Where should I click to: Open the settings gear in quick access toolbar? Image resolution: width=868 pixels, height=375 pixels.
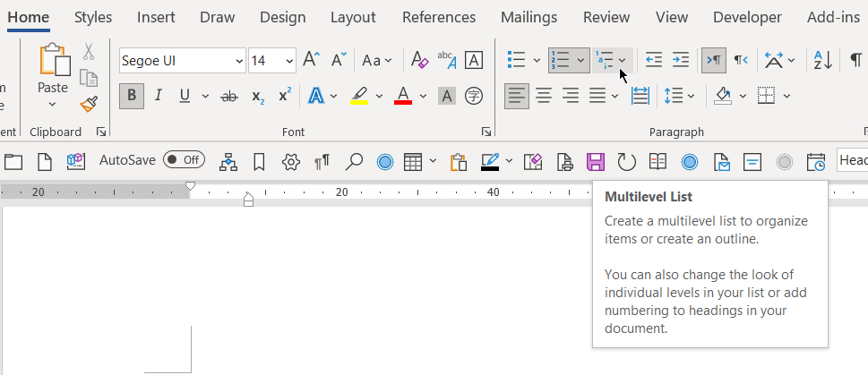pos(290,161)
